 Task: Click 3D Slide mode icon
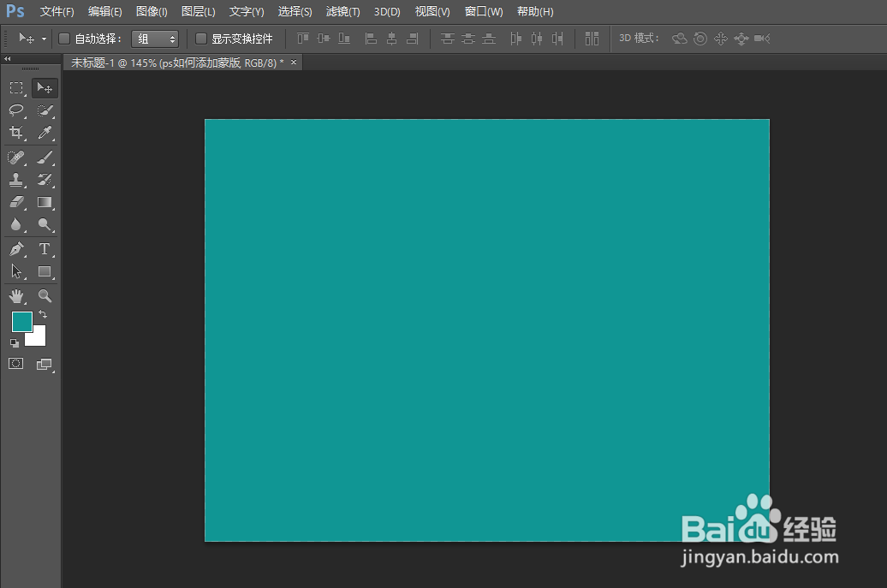pos(741,39)
